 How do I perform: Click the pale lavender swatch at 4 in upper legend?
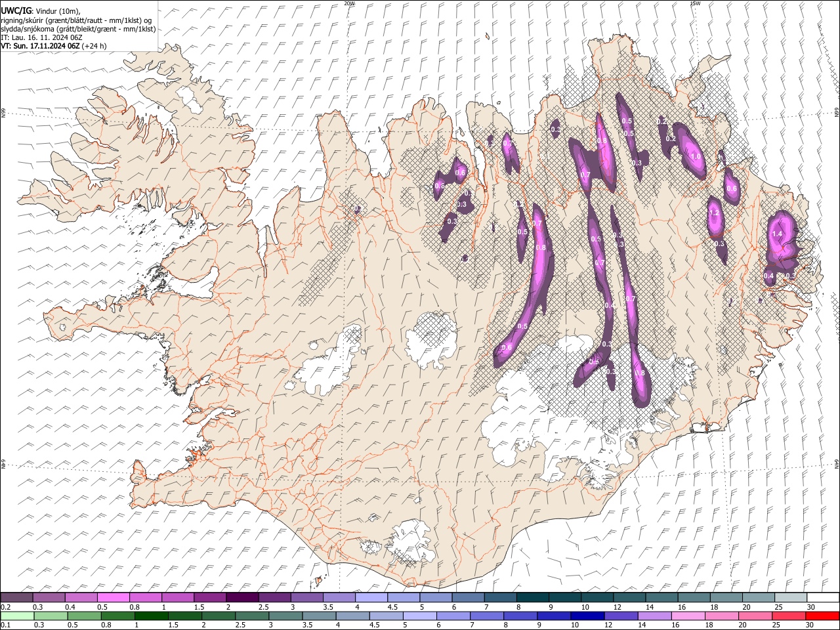click(371, 597)
